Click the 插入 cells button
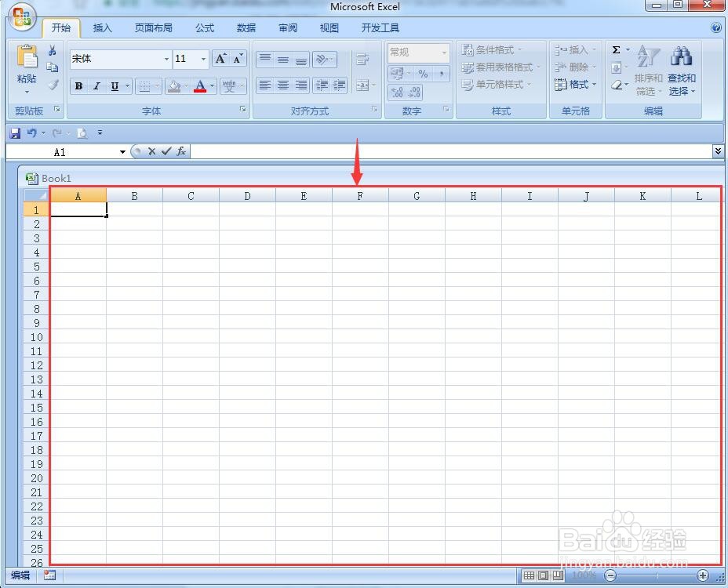Viewport: 728px width, 588px height. point(575,49)
